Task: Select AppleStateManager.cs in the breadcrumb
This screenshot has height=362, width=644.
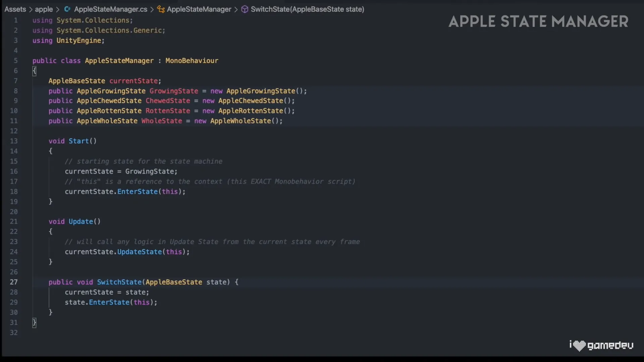Action: (110, 9)
